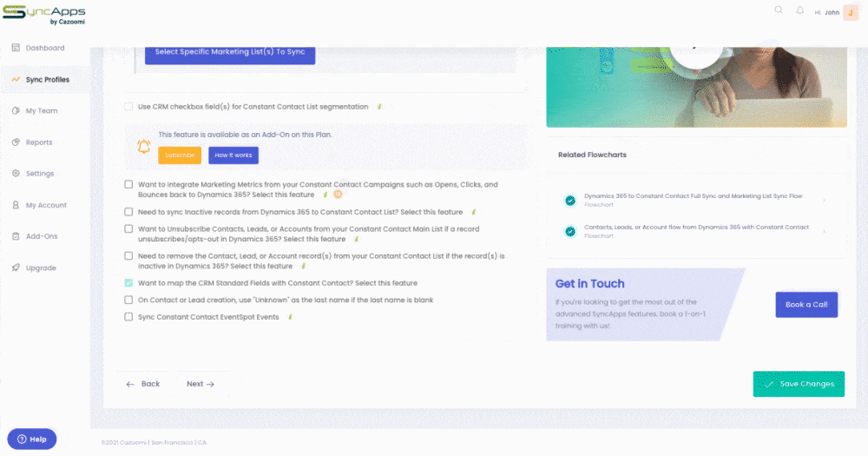Click the My Account person icon
868x456 pixels.
(16, 205)
